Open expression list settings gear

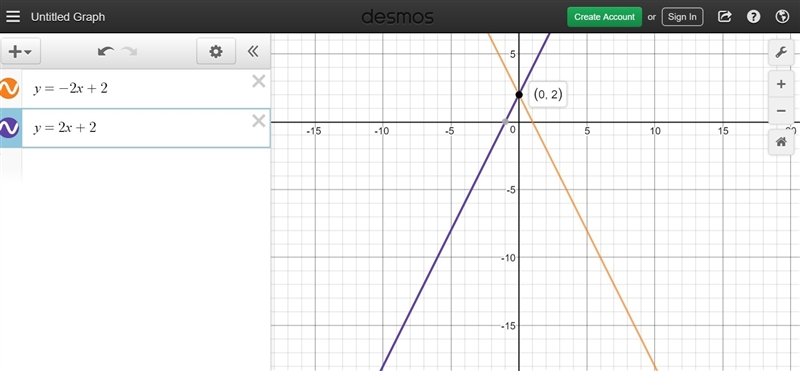216,51
